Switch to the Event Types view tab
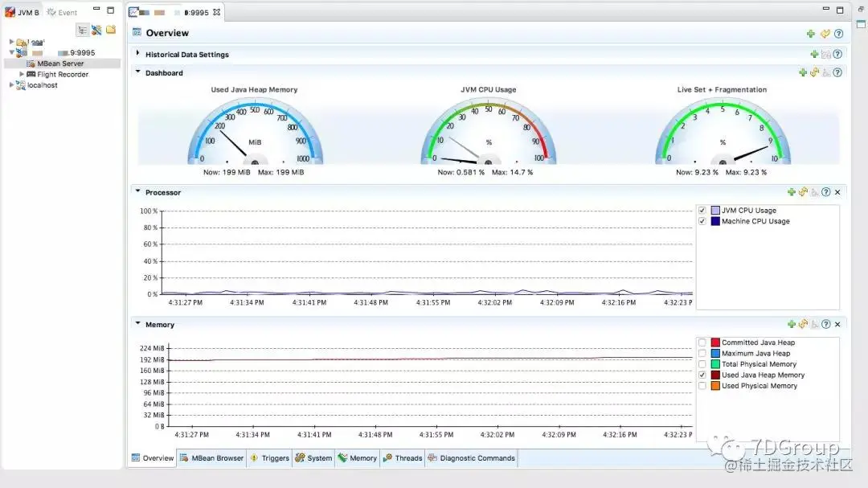Viewport: 868px width, 488px height. 62,12
